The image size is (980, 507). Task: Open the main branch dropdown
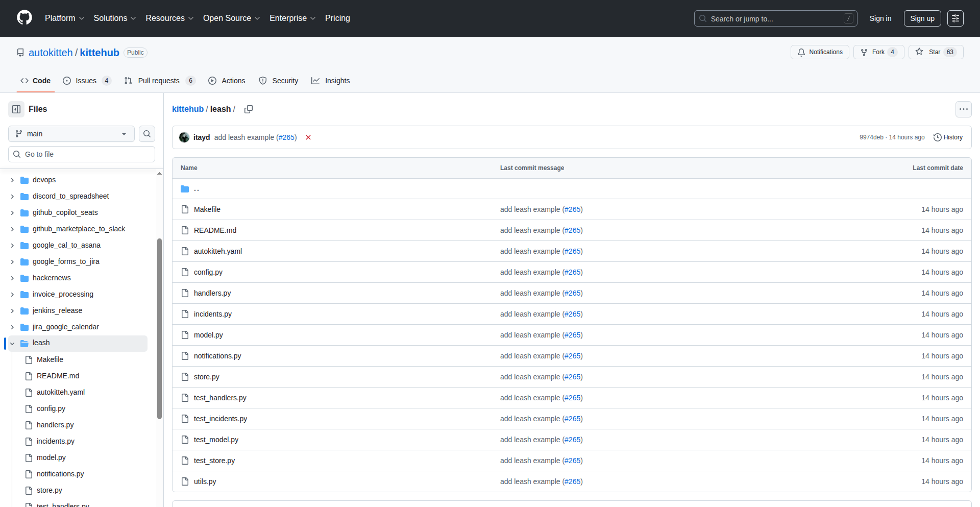pyautogui.click(x=71, y=134)
